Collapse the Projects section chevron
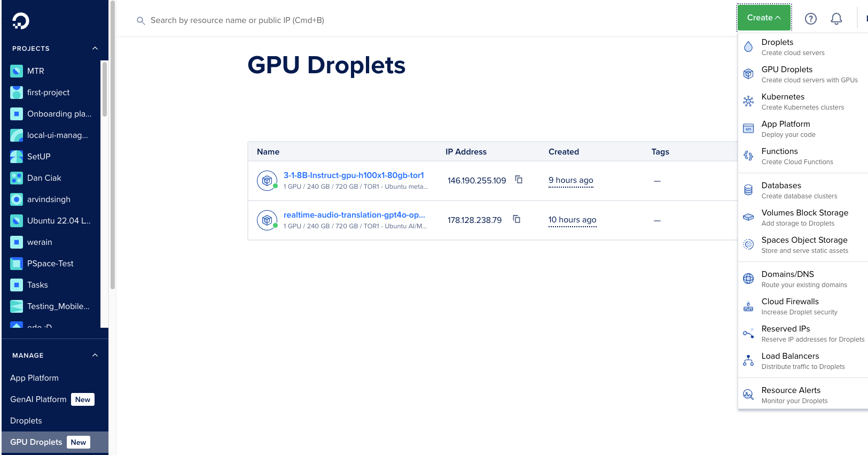This screenshot has width=868, height=455. pyautogui.click(x=95, y=48)
